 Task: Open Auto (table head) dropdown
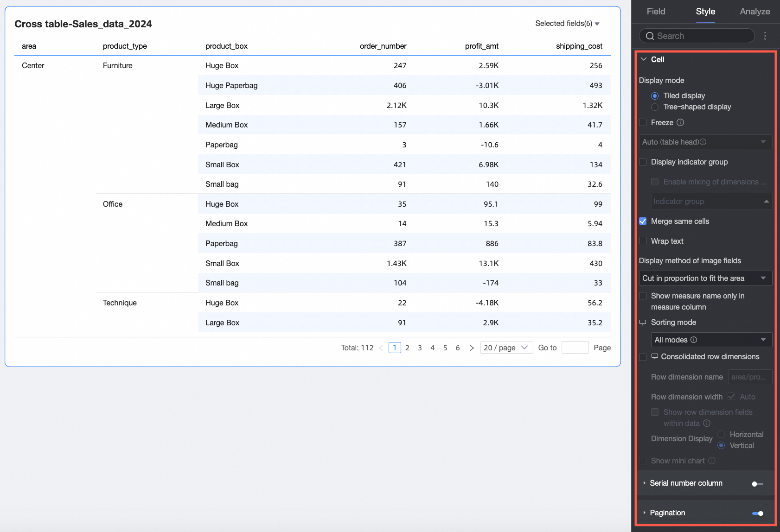(705, 142)
